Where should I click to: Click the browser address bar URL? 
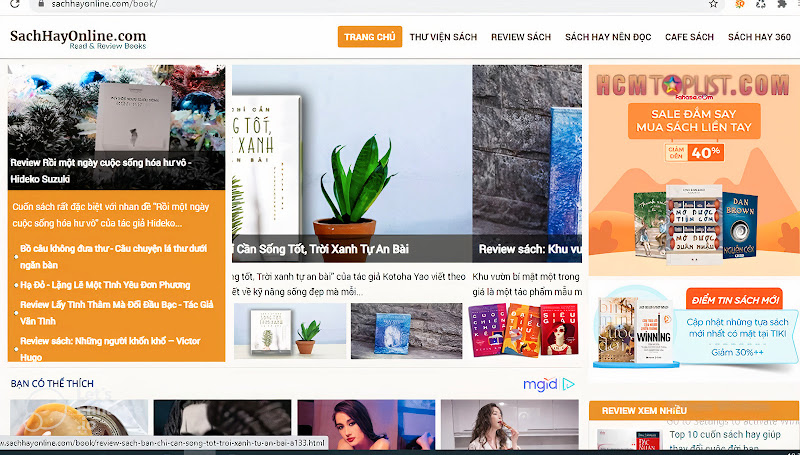[104, 4]
